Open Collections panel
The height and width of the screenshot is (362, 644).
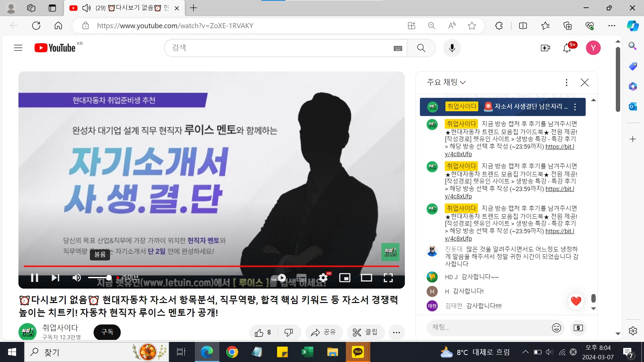pyautogui.click(x=568, y=25)
